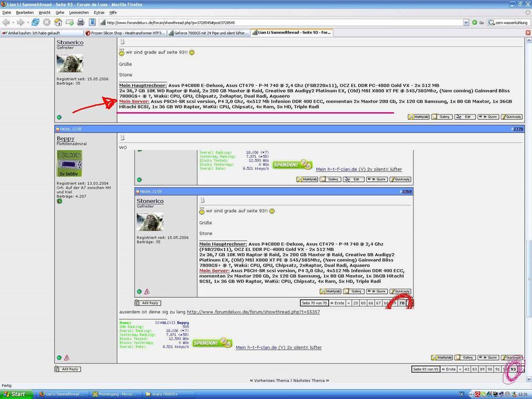Click Gallery button on Stonerico's post

(442, 117)
